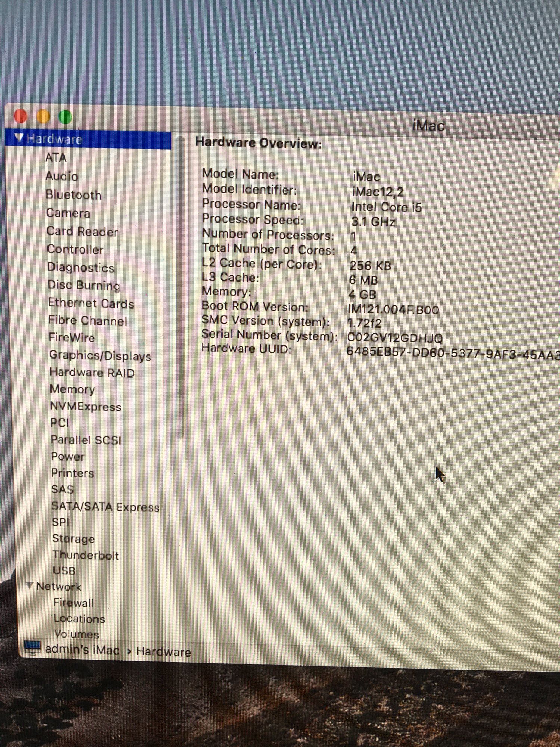Select Audio in the sidebar

pyautogui.click(x=62, y=176)
